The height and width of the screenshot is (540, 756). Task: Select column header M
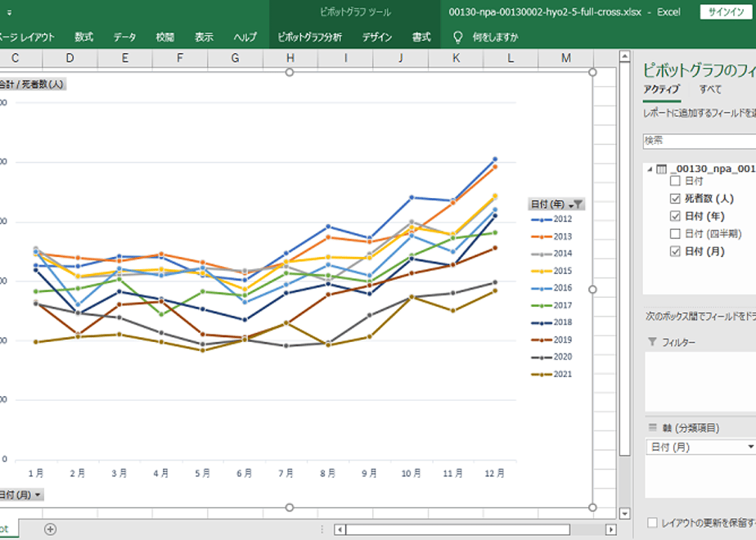tap(566, 58)
